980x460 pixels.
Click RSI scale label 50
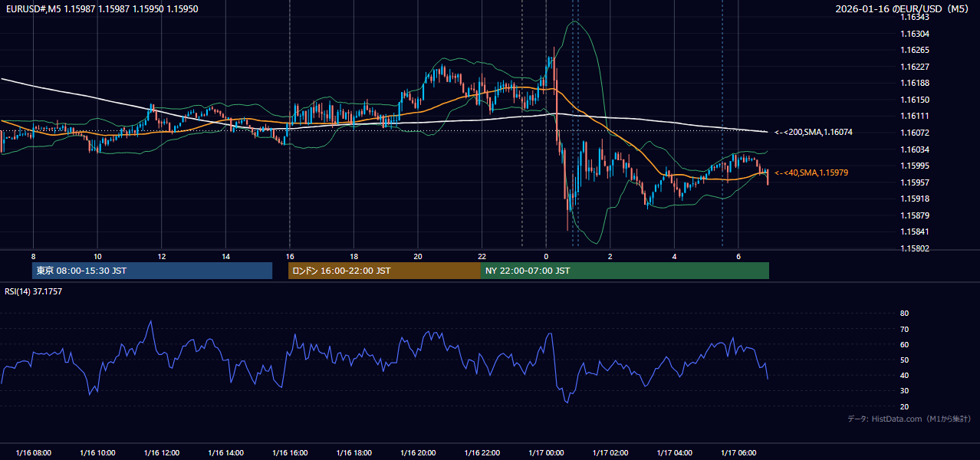coord(904,360)
